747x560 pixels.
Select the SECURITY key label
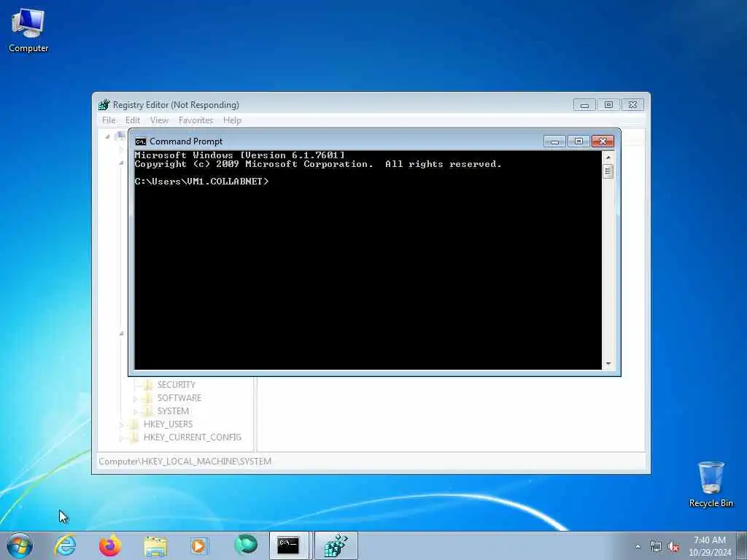pyautogui.click(x=177, y=385)
